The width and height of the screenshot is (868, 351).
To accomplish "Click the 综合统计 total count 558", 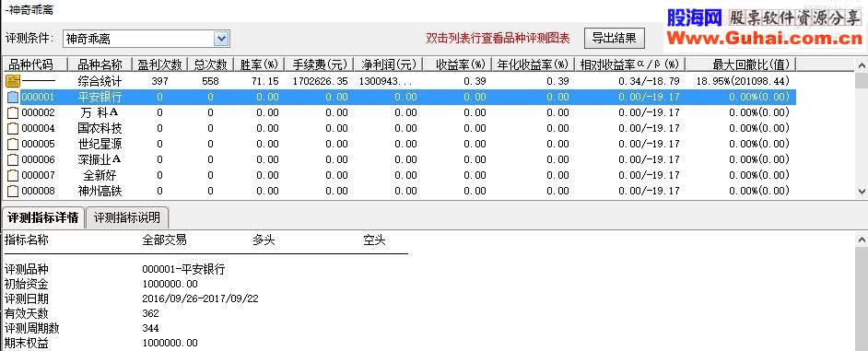I will click(x=210, y=81).
